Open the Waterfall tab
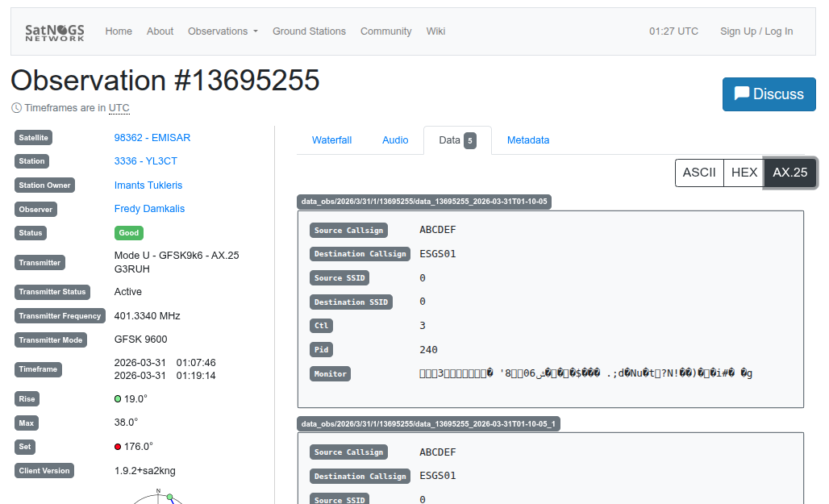This screenshot has width=829, height=504. [x=331, y=140]
